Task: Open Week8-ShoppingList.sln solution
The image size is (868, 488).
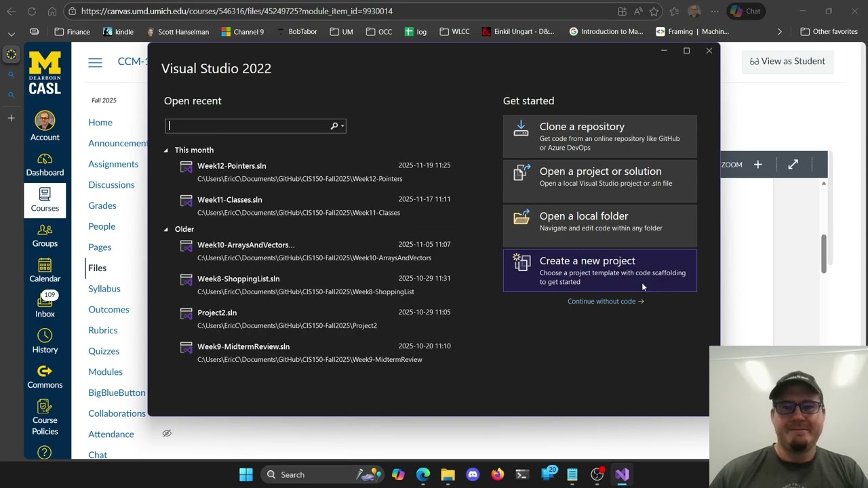Action: coord(315,285)
